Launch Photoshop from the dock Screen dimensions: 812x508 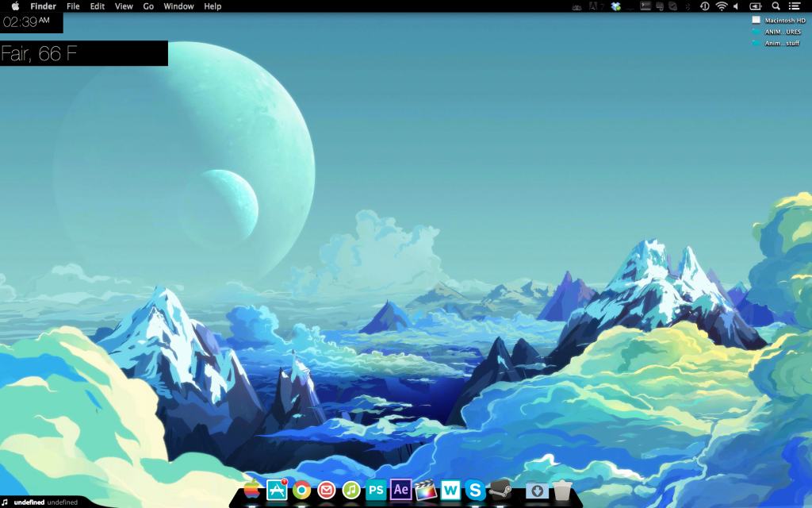pyautogui.click(x=376, y=490)
